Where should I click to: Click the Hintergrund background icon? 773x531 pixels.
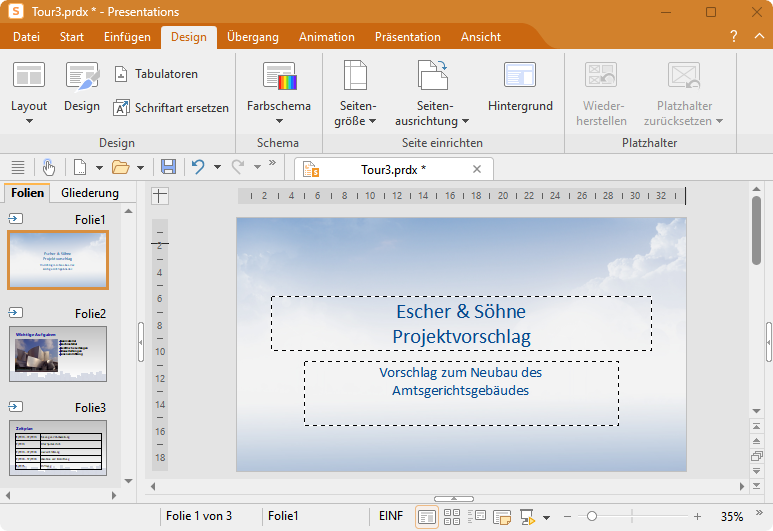(520, 76)
